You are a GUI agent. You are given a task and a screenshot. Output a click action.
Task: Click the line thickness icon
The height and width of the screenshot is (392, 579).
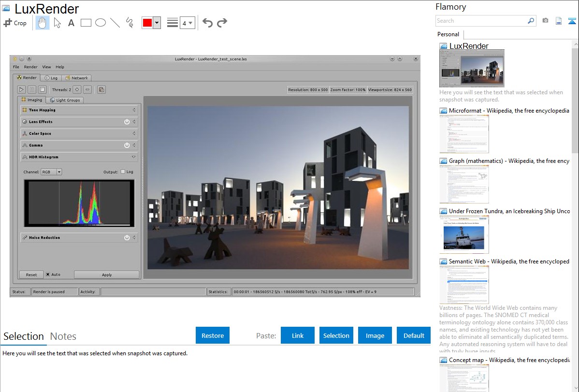point(173,23)
